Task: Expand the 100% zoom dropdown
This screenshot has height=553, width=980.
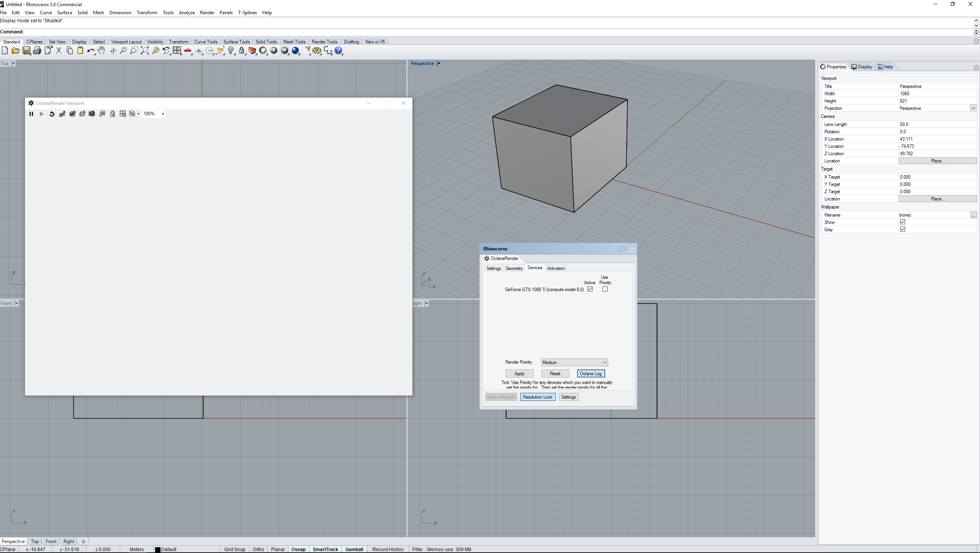Action: [x=163, y=114]
